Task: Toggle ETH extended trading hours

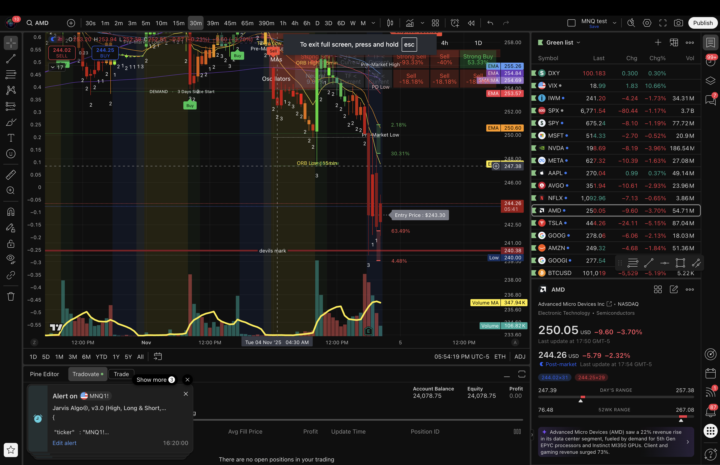Action: tap(500, 357)
